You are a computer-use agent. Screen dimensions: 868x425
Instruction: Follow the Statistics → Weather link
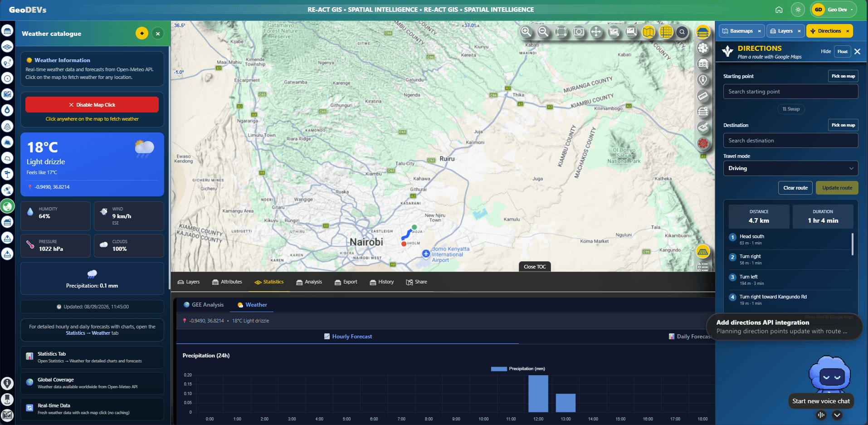click(x=88, y=333)
